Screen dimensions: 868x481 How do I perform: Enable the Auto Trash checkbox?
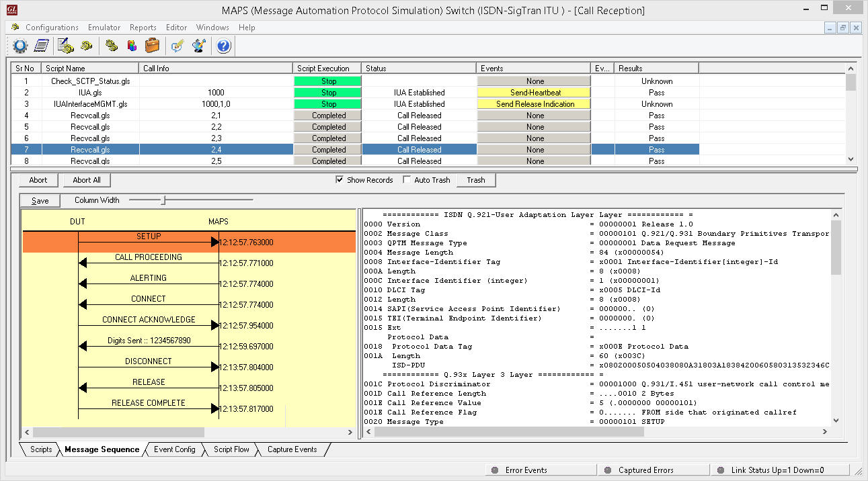[x=407, y=180]
